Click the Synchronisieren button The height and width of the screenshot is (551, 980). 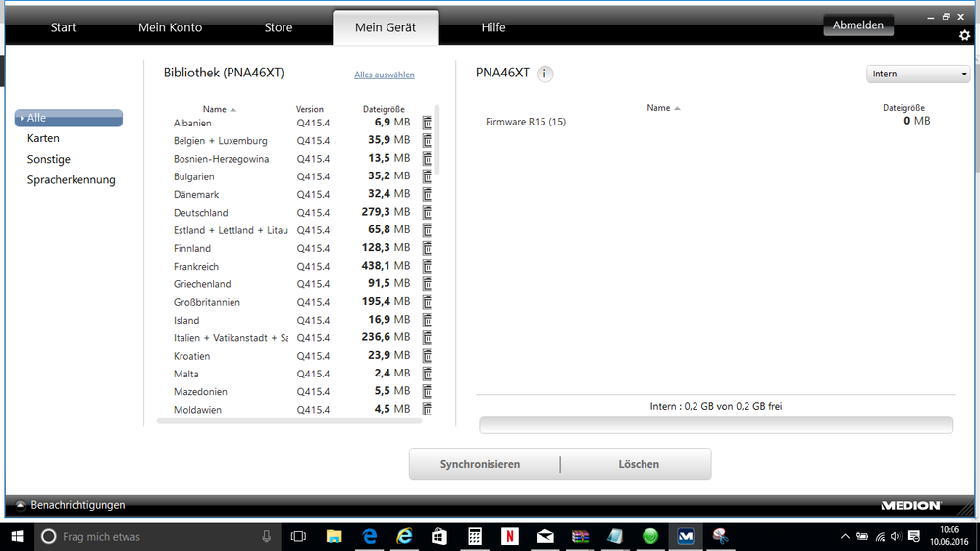(480, 464)
